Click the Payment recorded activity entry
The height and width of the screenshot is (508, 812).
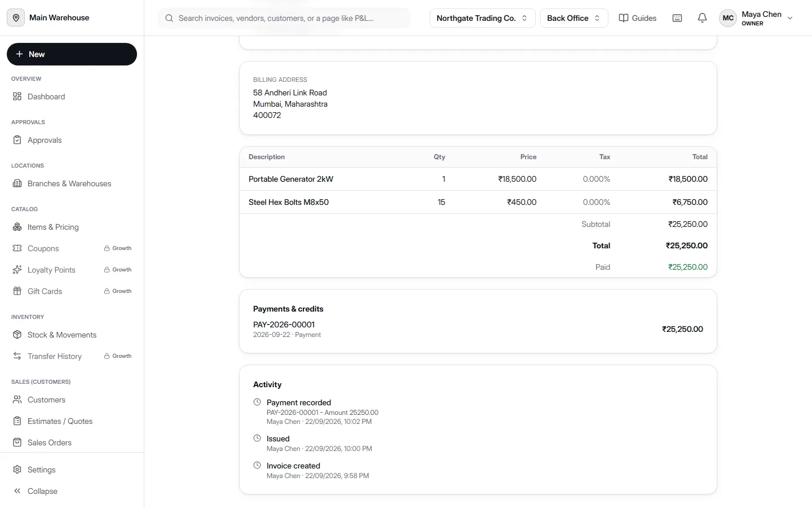(x=323, y=411)
